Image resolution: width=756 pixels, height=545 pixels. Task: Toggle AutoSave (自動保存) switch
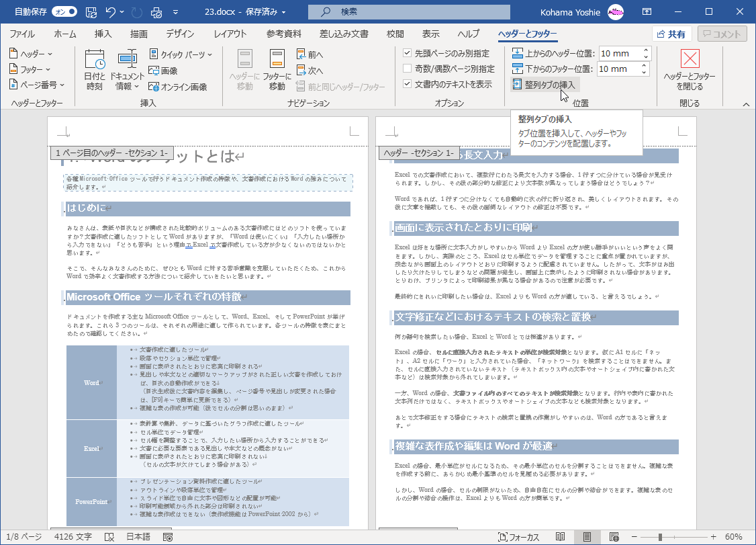64,12
